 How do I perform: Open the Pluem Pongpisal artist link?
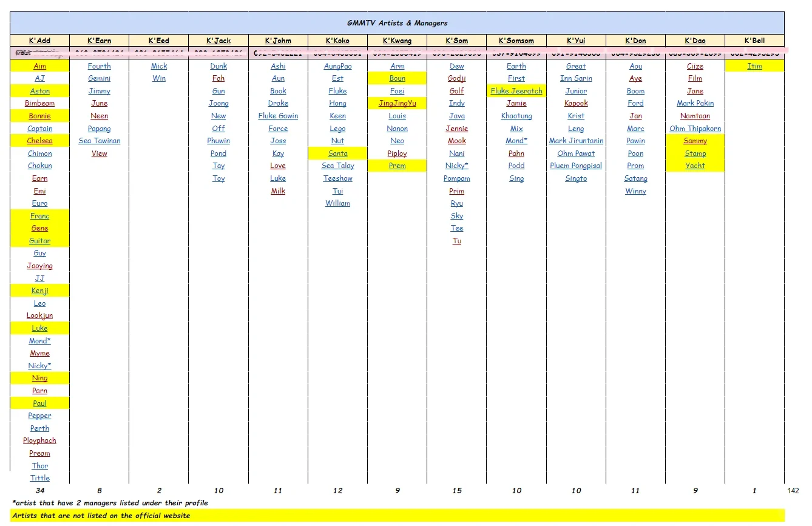[576, 166]
